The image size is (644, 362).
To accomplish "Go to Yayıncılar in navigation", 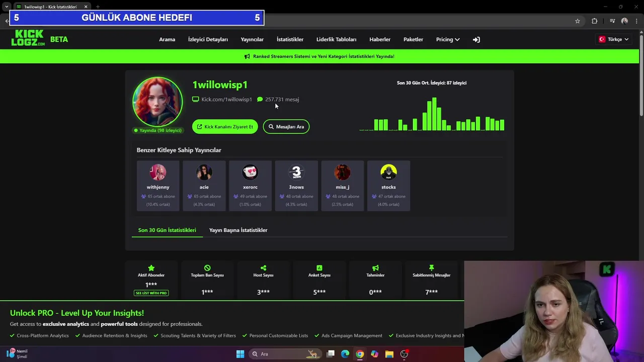I will 252,39.
